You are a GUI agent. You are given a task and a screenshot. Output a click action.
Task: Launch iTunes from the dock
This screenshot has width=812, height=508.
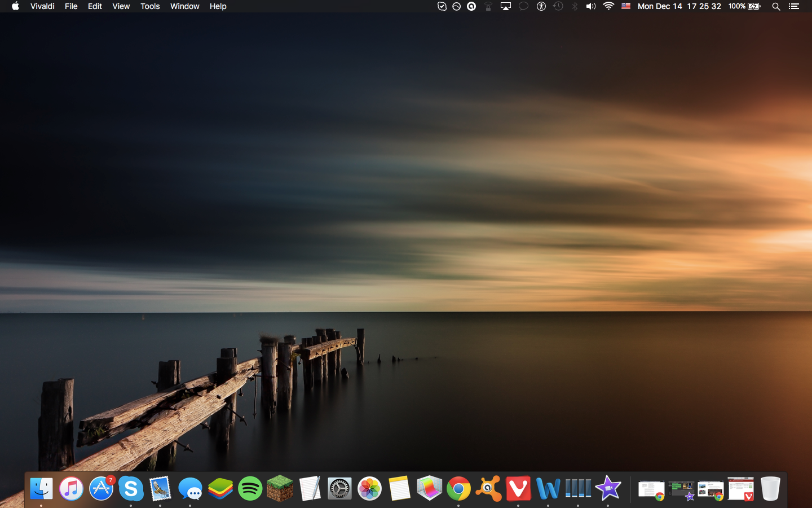71,488
